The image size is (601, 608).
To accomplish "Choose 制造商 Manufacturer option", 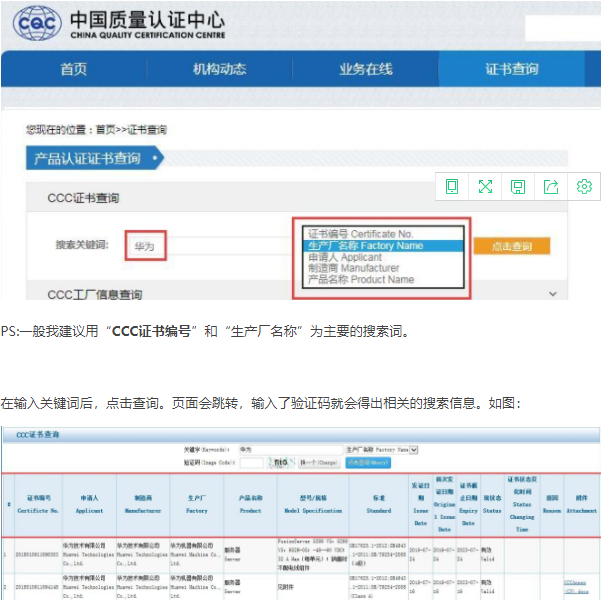I will [x=383, y=268].
